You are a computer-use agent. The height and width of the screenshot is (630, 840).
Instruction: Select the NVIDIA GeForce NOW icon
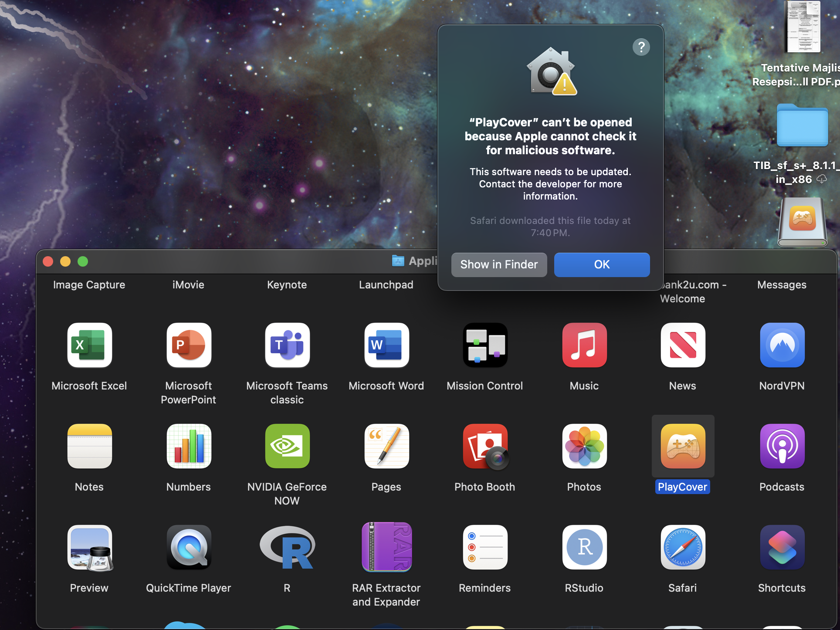(287, 446)
